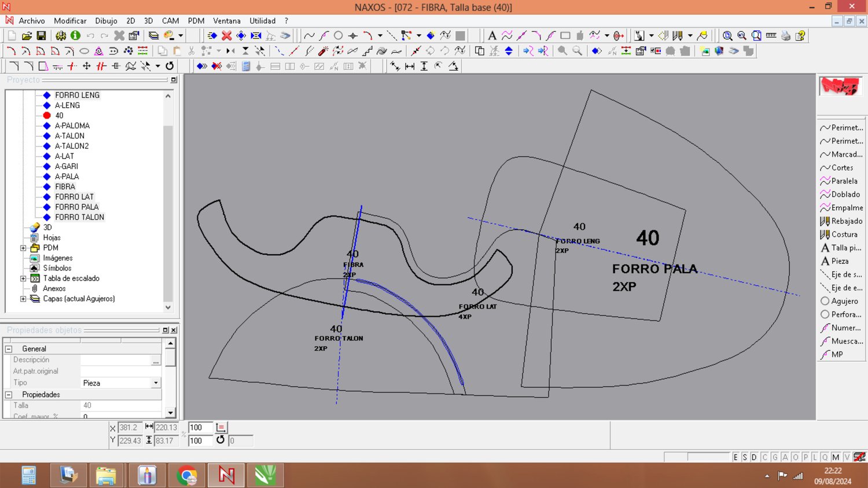868x488 pixels.
Task: Toggle the M status bar indicator
Action: 836,457
